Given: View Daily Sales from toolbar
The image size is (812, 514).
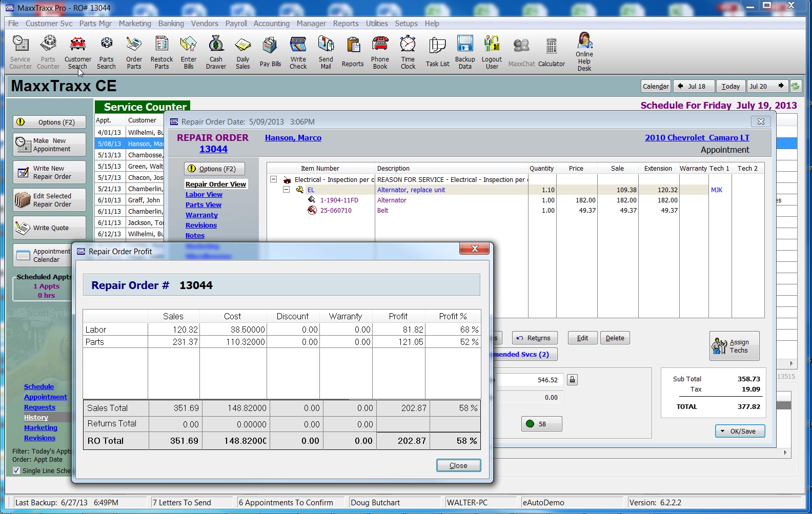Looking at the screenshot, I should 243,52.
